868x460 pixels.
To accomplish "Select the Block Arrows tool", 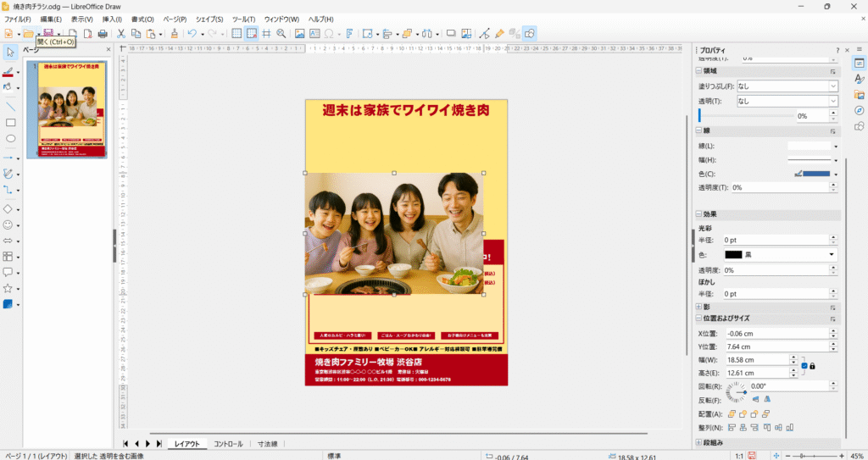I will tap(8, 241).
